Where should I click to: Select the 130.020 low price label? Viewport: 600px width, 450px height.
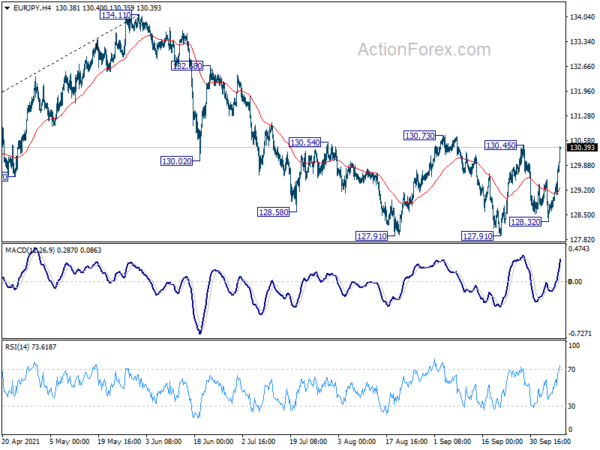coord(176,161)
